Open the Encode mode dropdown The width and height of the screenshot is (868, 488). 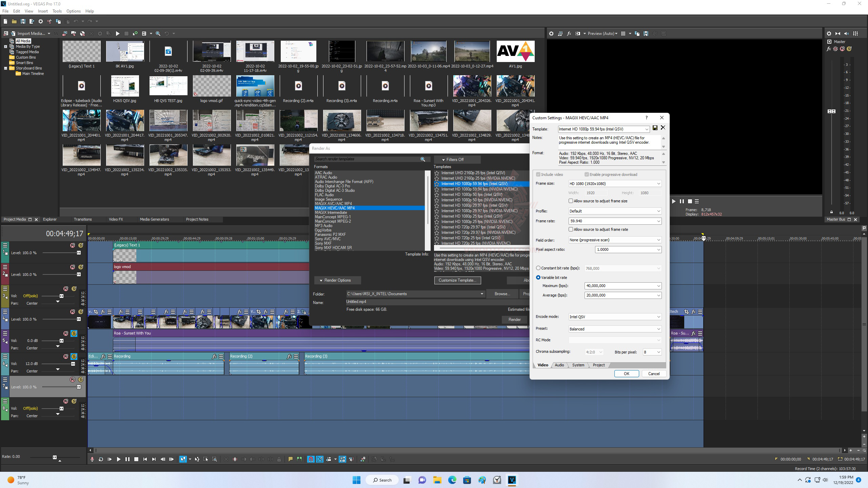point(615,317)
